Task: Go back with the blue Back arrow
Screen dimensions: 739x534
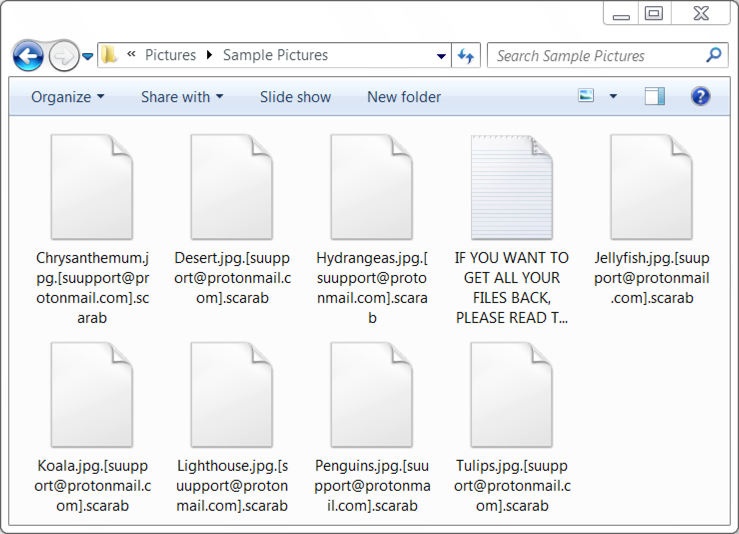Action: point(28,56)
